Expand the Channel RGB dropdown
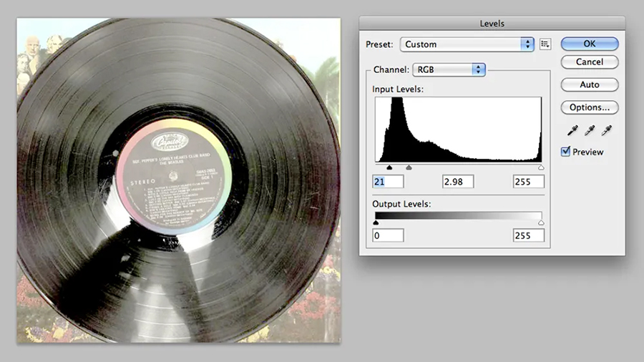 click(x=450, y=69)
